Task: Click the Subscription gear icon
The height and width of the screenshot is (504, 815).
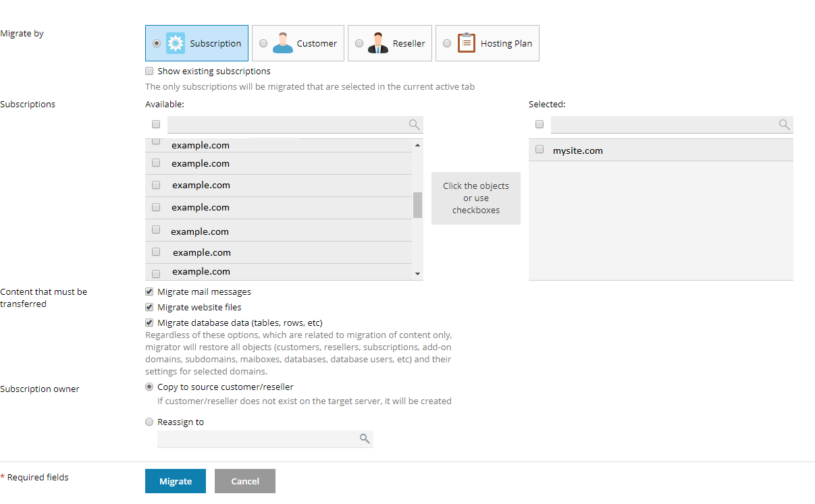Action: tap(177, 43)
